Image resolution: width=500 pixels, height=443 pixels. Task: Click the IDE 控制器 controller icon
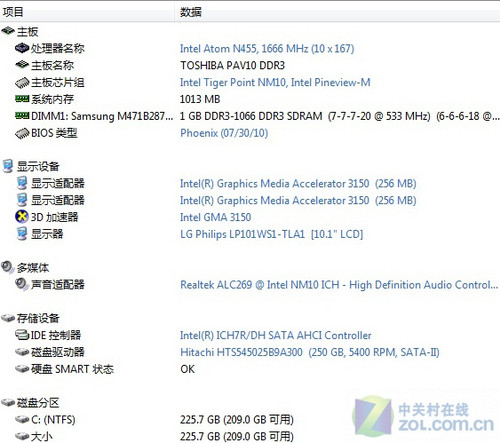22,335
